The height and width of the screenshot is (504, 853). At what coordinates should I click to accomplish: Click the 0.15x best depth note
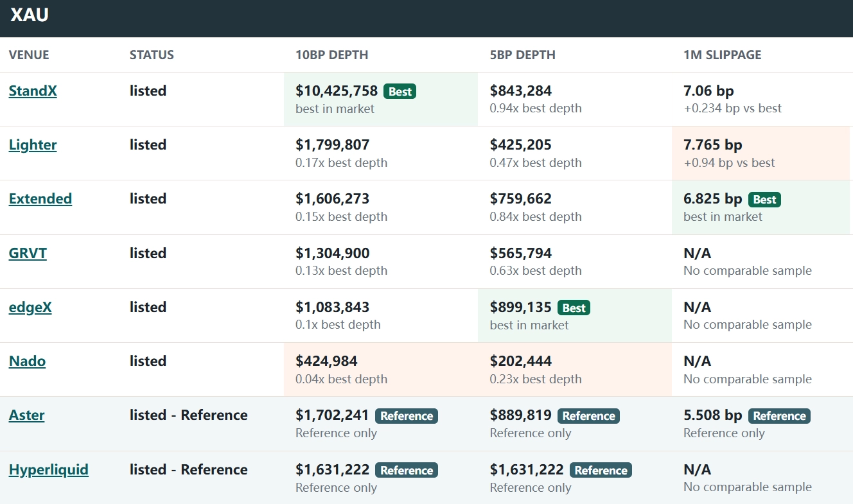click(x=342, y=216)
